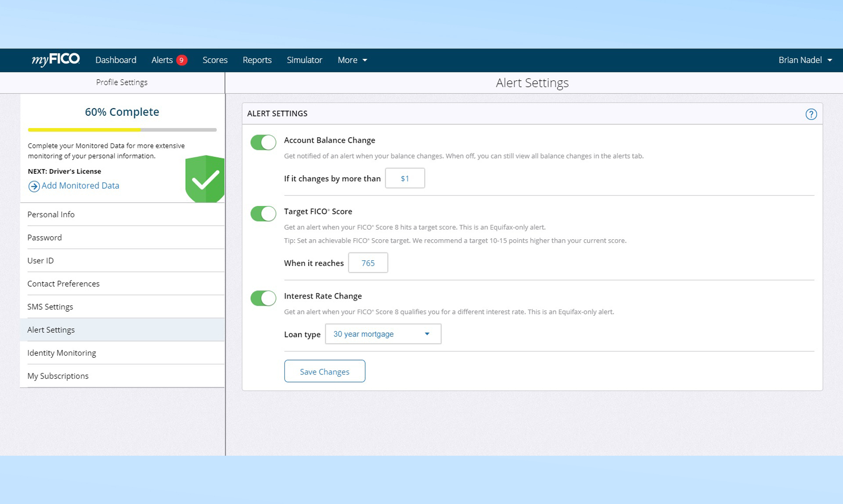Image resolution: width=843 pixels, height=504 pixels.
Task: Open SMS Settings
Action: [x=122, y=306]
